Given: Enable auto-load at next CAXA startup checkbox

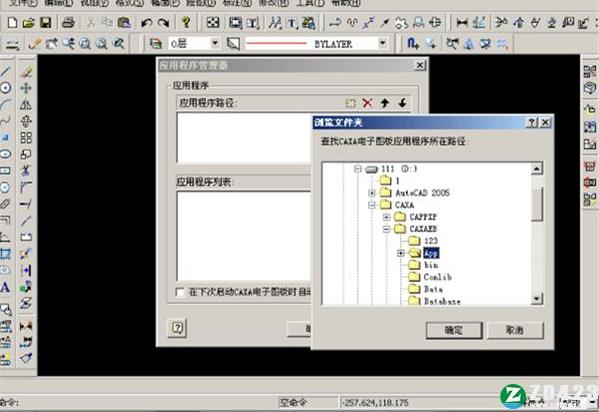Looking at the screenshot, I should tap(180, 292).
